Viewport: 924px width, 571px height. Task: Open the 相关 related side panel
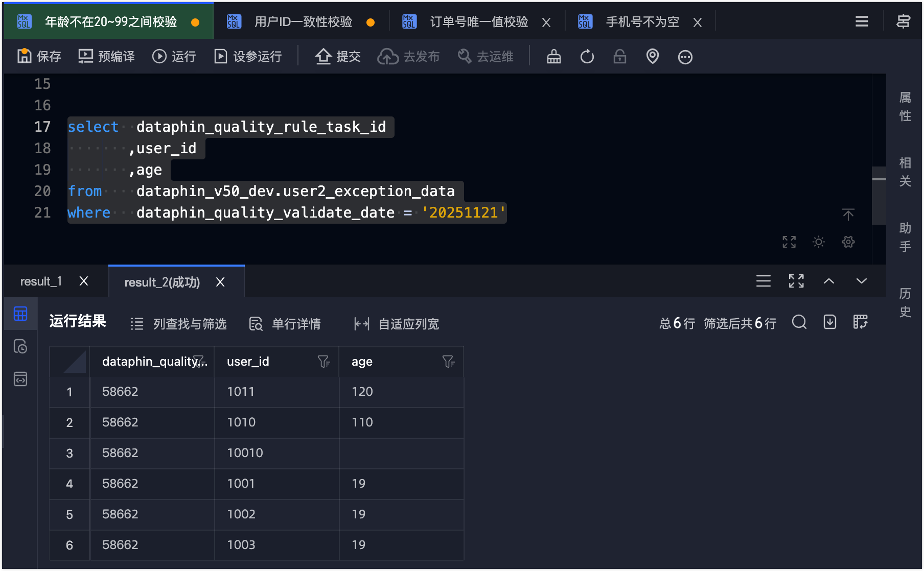pyautogui.click(x=905, y=172)
